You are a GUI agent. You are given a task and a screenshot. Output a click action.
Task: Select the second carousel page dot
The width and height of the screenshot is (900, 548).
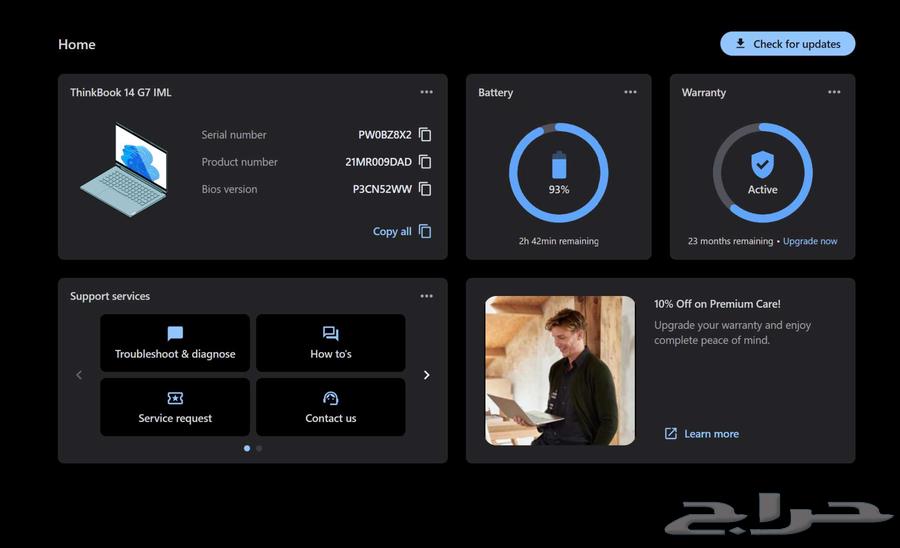click(259, 448)
